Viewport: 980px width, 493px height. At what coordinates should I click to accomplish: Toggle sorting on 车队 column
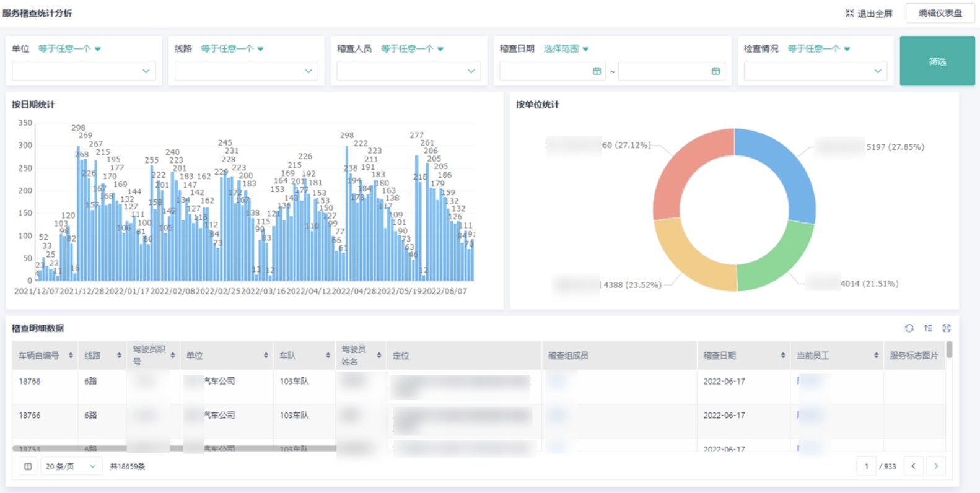click(328, 356)
